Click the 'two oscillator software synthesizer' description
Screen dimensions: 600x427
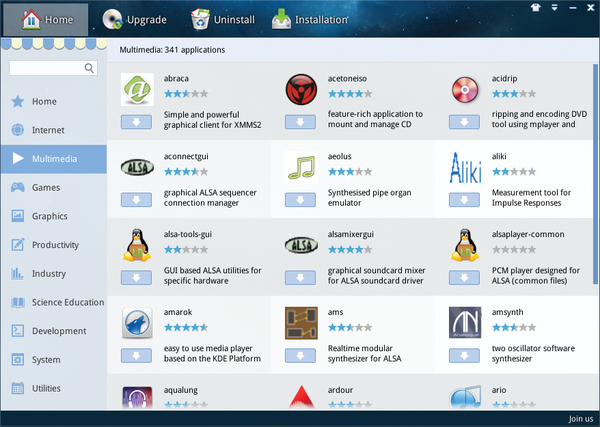coord(533,354)
